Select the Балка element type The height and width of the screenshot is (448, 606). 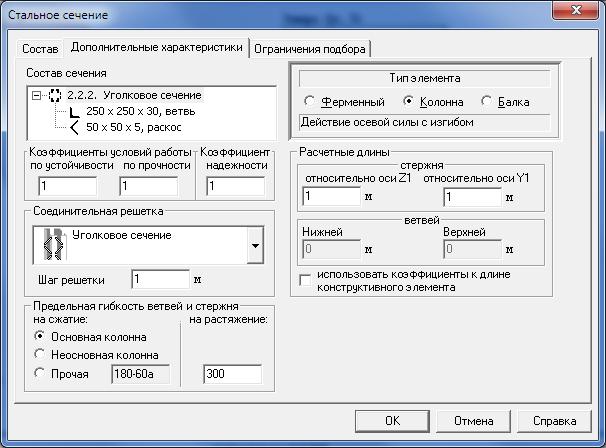(x=487, y=102)
